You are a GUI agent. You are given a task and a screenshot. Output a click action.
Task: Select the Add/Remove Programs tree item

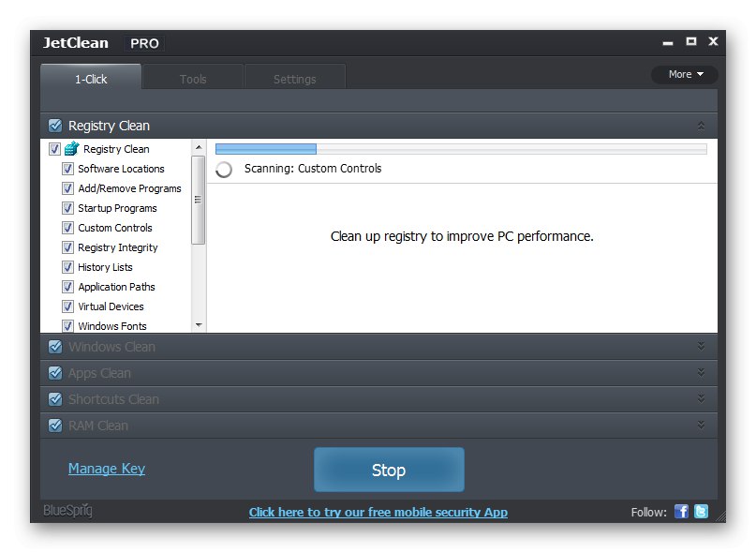pos(129,188)
